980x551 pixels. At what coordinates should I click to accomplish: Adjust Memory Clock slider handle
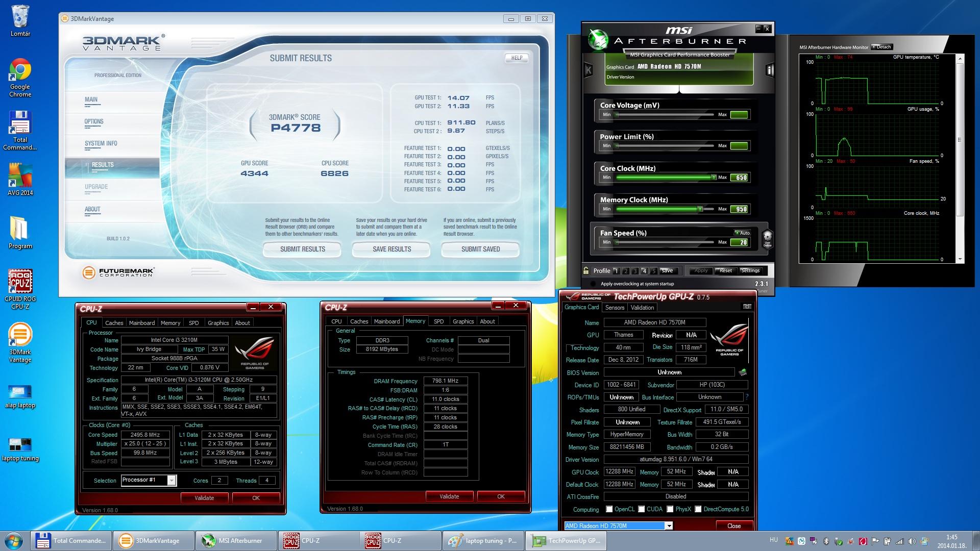tap(700, 209)
